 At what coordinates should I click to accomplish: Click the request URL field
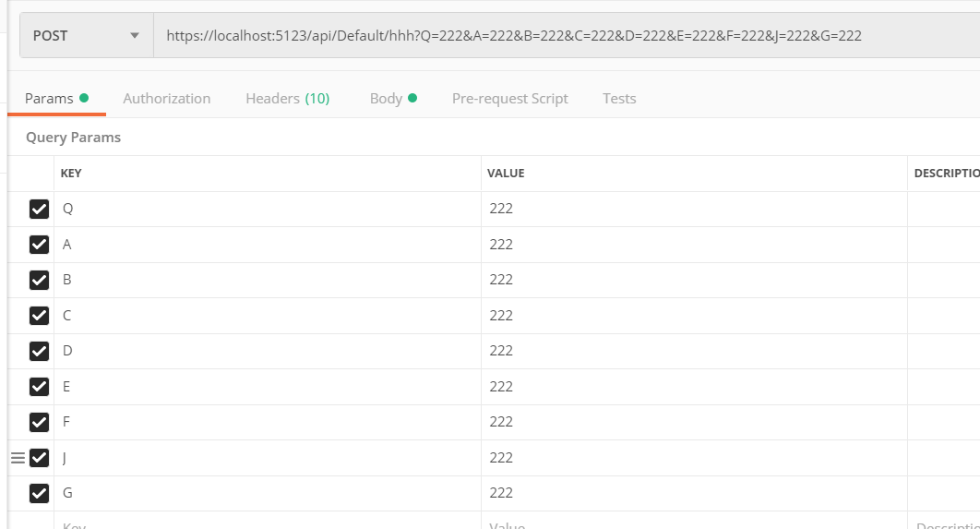pos(567,36)
